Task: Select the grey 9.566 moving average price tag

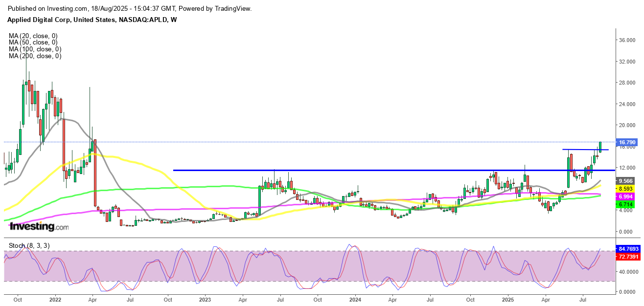Action: (x=627, y=180)
